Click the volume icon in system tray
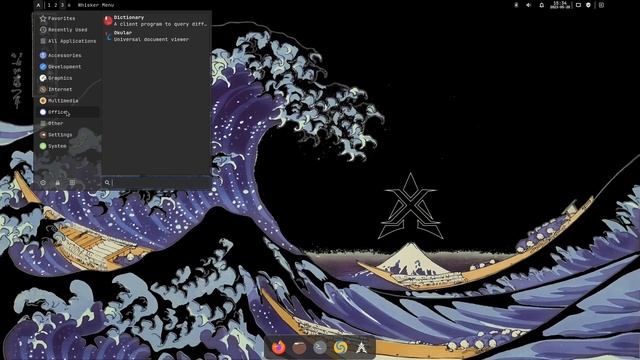 (x=529, y=5)
